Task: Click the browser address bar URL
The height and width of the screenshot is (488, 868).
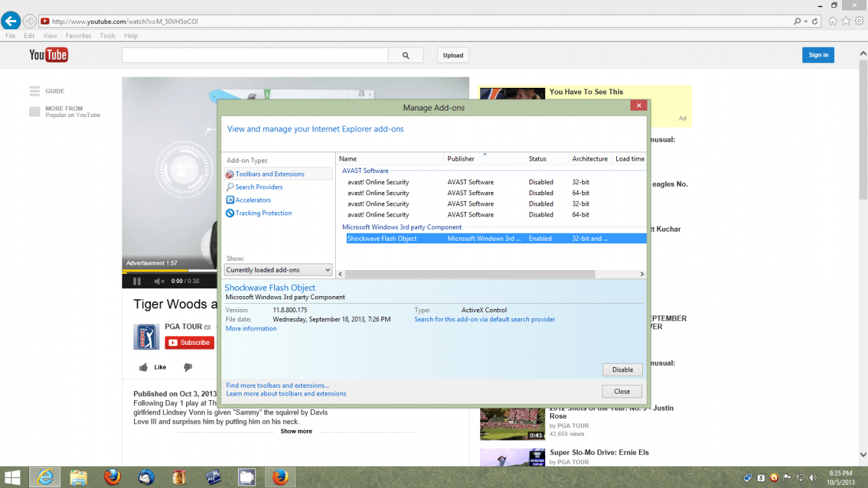Action: coord(125,21)
